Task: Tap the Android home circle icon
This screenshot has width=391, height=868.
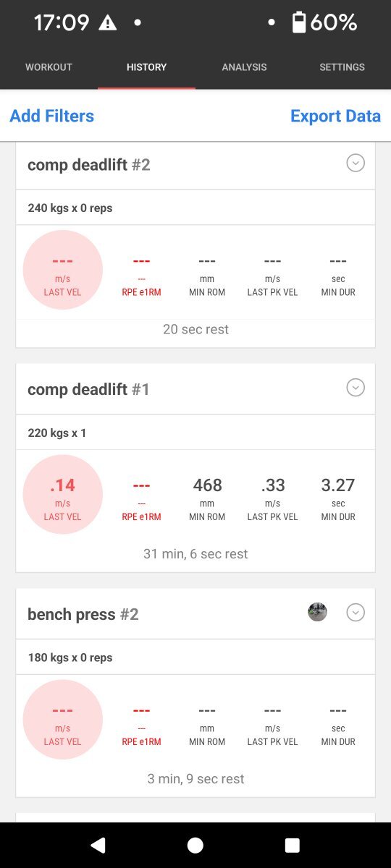Action: pyautogui.click(x=195, y=845)
